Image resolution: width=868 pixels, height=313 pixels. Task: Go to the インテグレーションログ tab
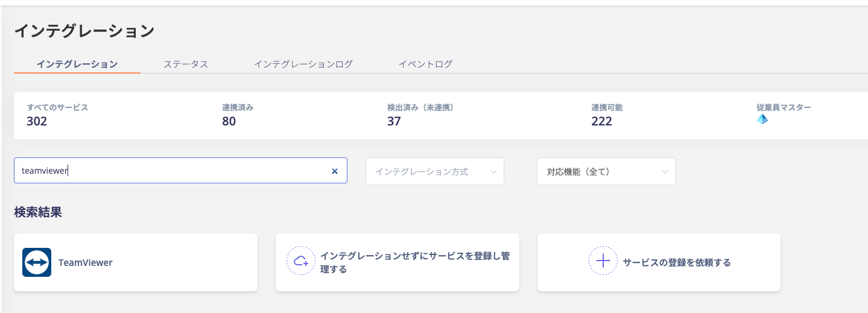point(303,64)
